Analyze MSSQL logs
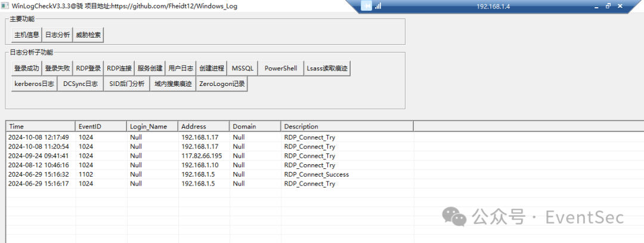The width and height of the screenshot is (644, 243). [x=243, y=69]
